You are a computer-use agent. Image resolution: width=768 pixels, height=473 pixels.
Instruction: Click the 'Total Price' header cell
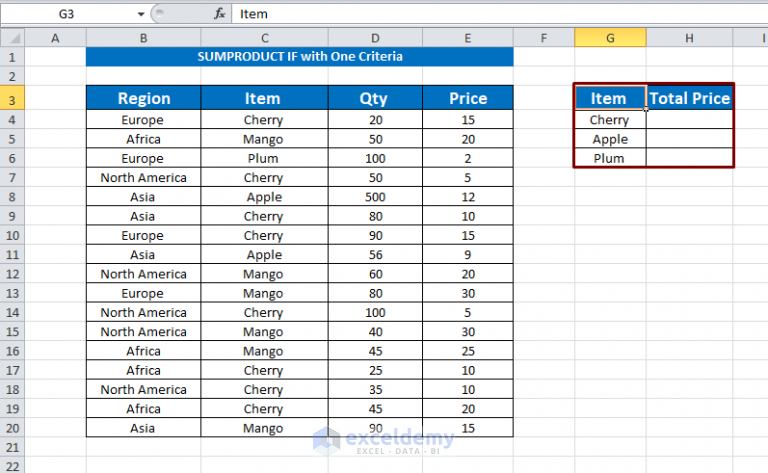coord(690,98)
